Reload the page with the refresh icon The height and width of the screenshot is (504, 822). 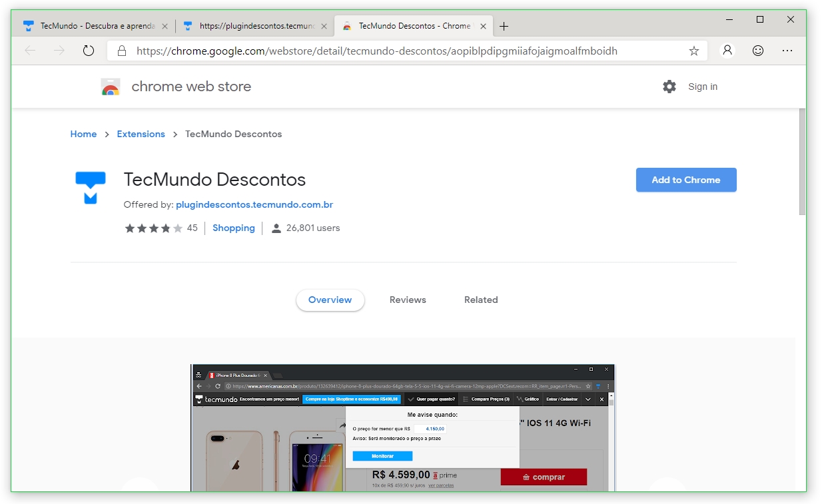(89, 51)
